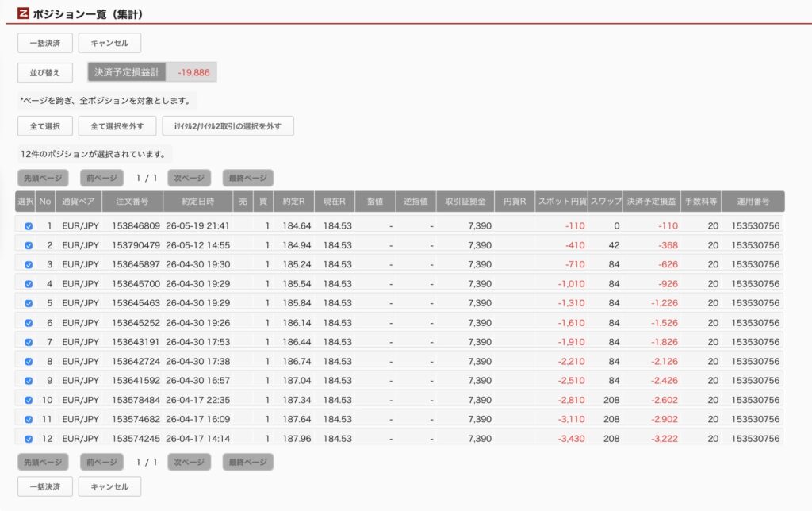Click the 約定日時 column header

pyautogui.click(x=197, y=201)
